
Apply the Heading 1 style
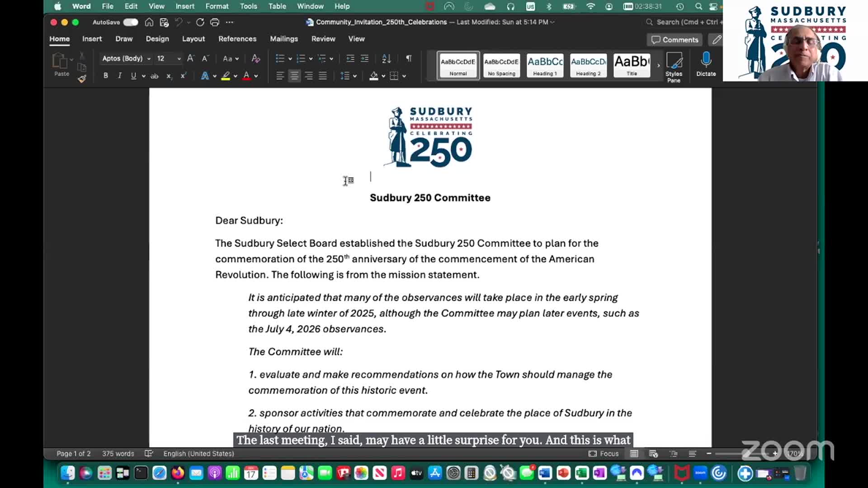coord(545,66)
